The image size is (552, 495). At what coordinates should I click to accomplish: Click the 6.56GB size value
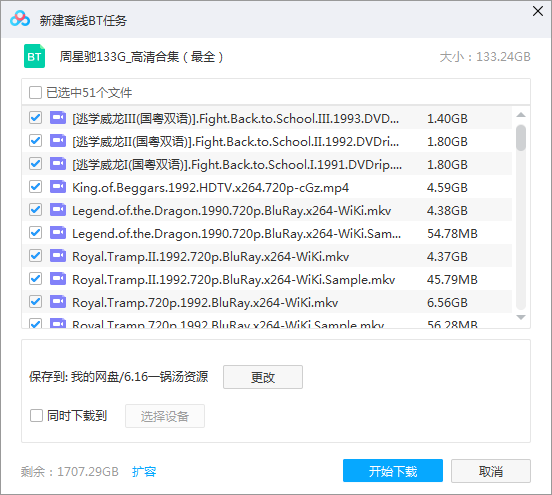click(447, 302)
